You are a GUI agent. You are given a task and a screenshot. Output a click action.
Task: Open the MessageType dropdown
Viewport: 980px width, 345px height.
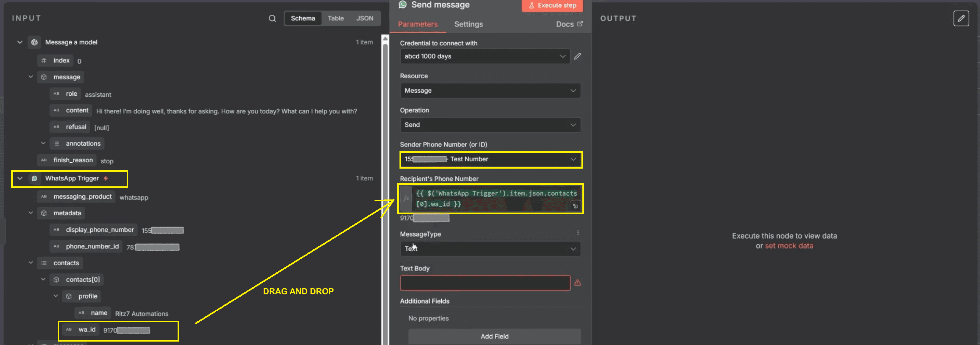tap(490, 248)
